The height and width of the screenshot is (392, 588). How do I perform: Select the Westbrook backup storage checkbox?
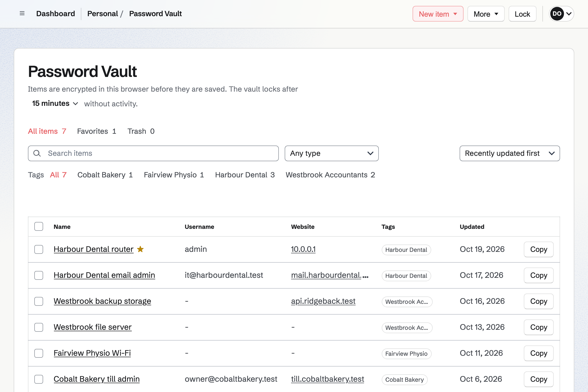point(39,301)
